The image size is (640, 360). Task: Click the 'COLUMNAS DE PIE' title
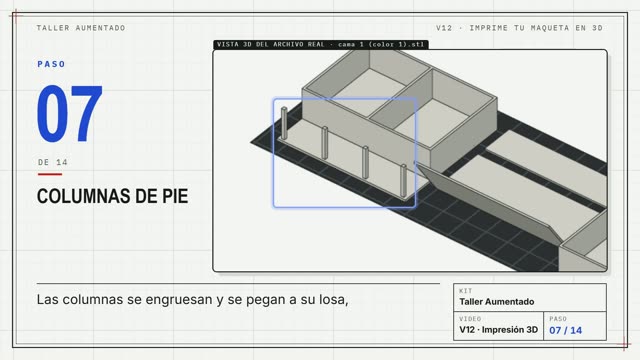113,196
